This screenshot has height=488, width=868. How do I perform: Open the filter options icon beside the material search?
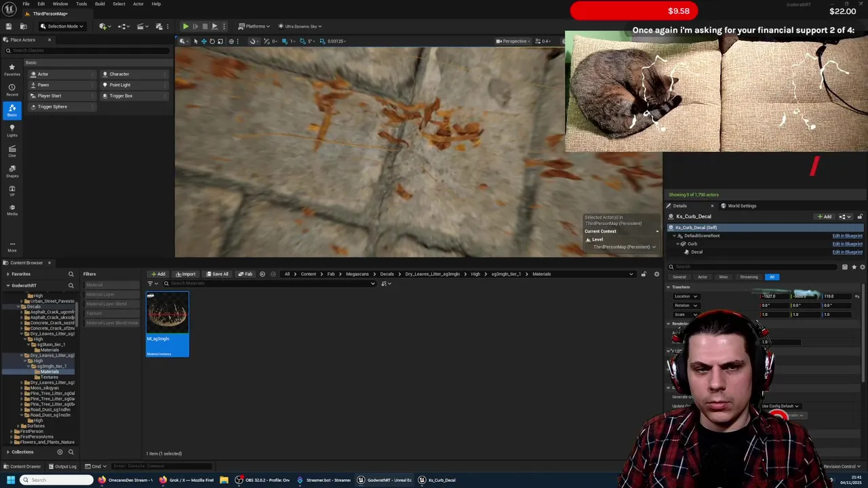pos(152,283)
